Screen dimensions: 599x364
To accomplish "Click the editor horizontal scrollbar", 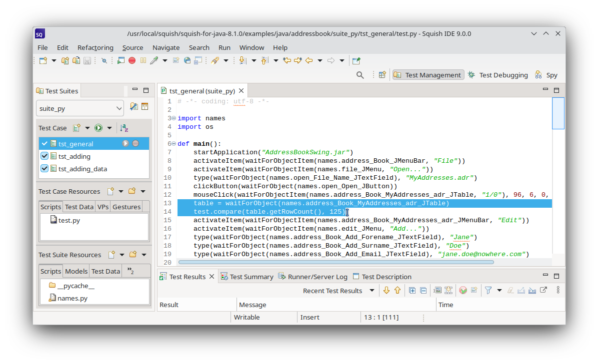I will click(336, 262).
